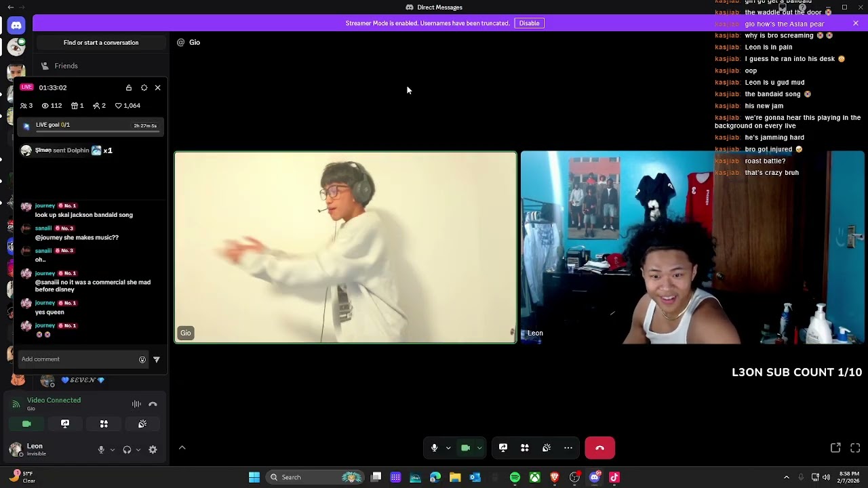868x488 pixels.
Task: Expand microphone dropdown in user panel
Action: pos(113,450)
